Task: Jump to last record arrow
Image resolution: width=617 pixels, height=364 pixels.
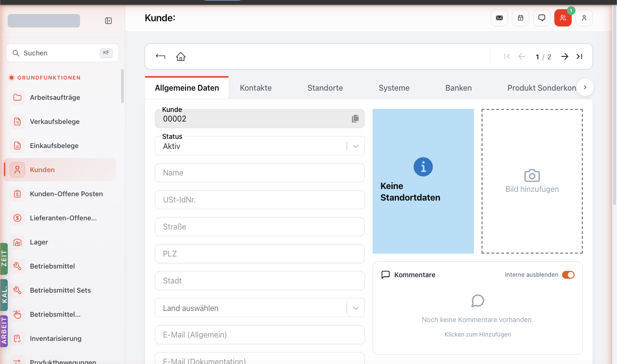Action: pyautogui.click(x=579, y=56)
